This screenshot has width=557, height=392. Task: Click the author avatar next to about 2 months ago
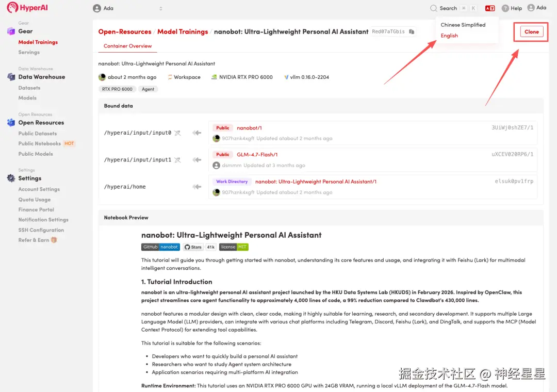[102, 77]
